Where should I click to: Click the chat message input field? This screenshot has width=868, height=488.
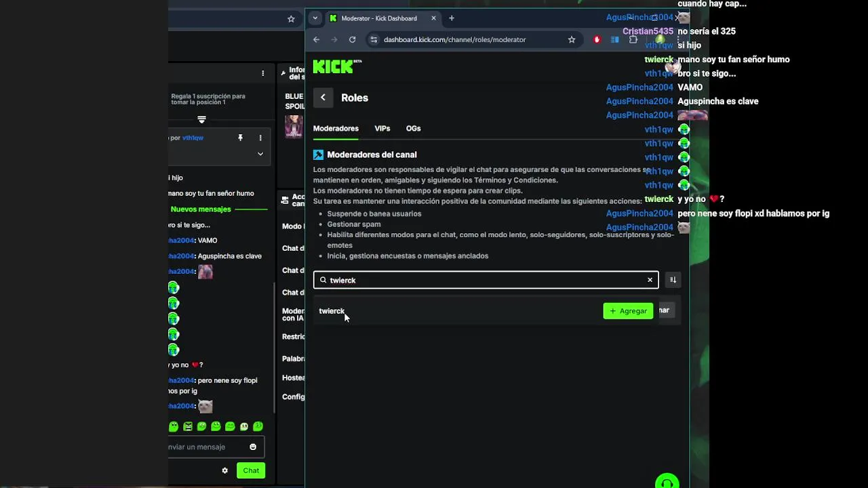[x=216, y=447]
